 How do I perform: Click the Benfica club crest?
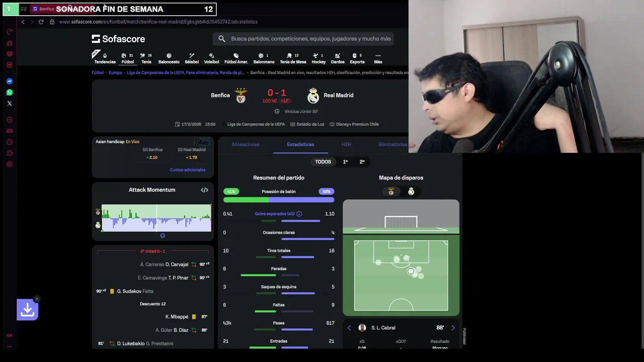point(241,95)
